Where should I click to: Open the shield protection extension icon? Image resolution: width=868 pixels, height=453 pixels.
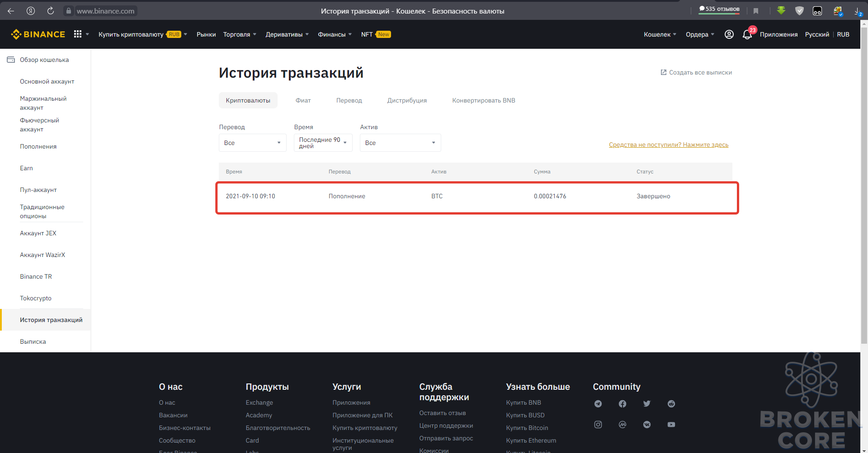pyautogui.click(x=799, y=11)
